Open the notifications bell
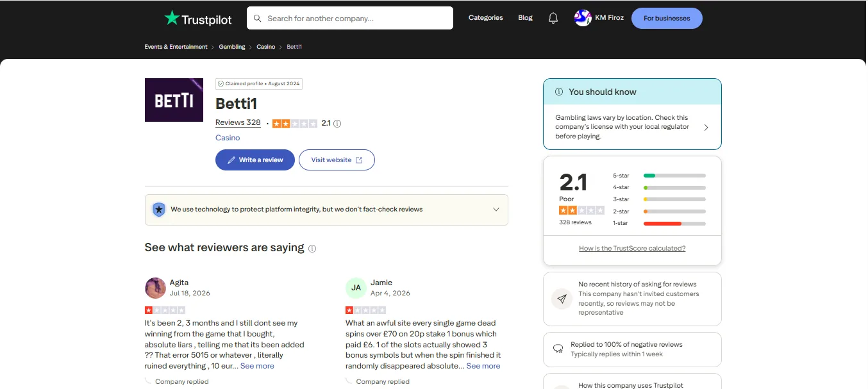The width and height of the screenshot is (868, 389). (x=553, y=18)
